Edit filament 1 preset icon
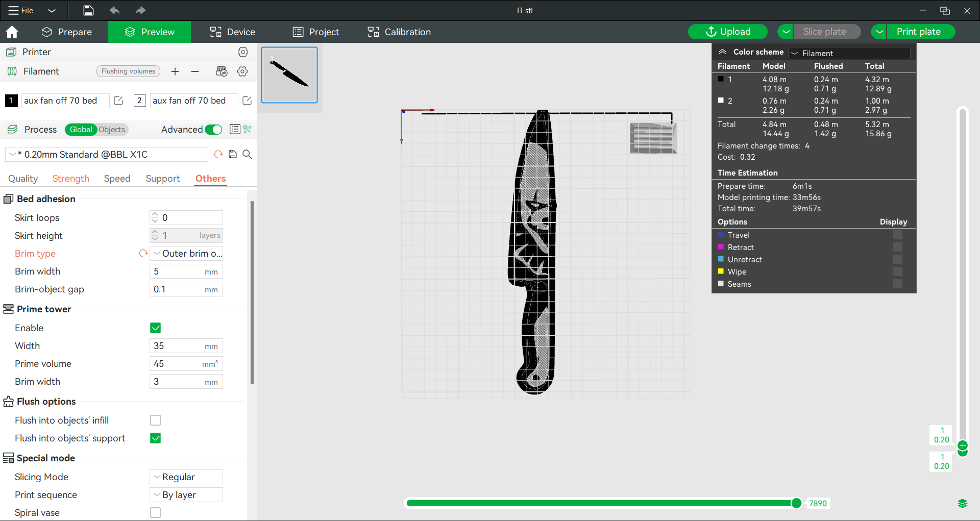 pyautogui.click(x=118, y=101)
